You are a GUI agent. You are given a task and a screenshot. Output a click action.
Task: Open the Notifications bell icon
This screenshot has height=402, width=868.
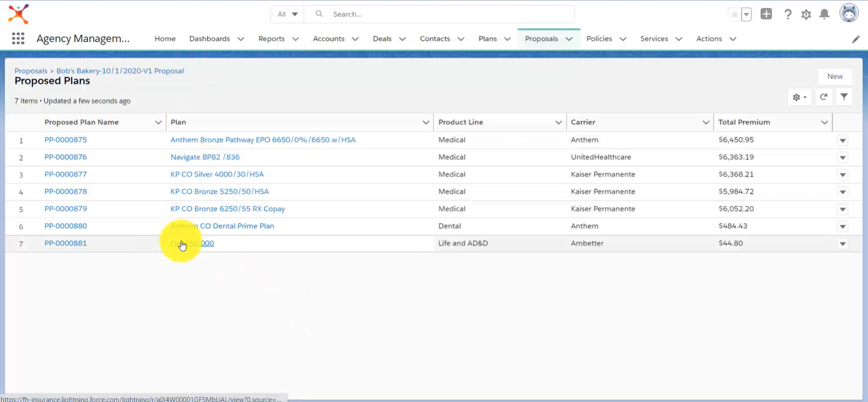pos(824,14)
